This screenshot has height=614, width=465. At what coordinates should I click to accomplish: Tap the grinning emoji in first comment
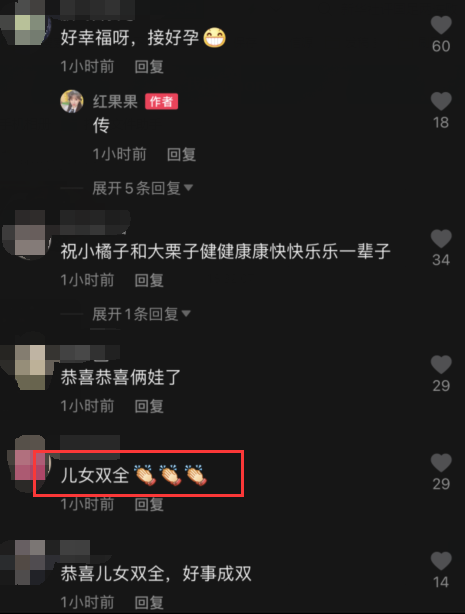coord(215,38)
